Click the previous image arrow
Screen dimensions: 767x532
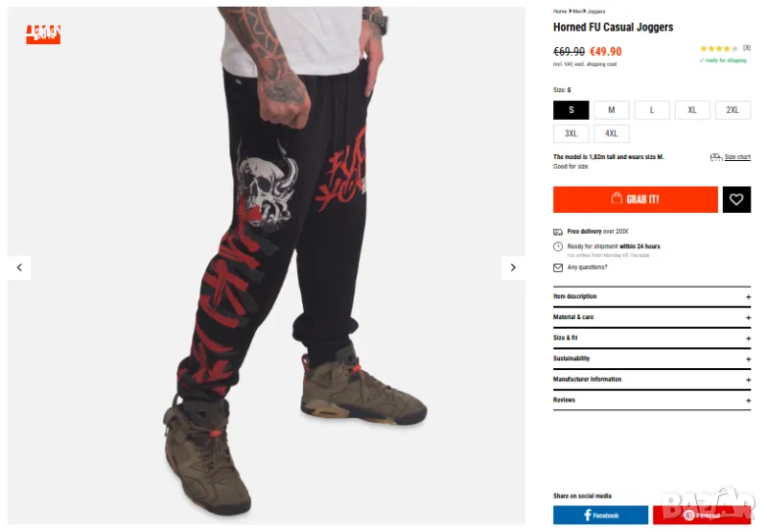(19, 267)
